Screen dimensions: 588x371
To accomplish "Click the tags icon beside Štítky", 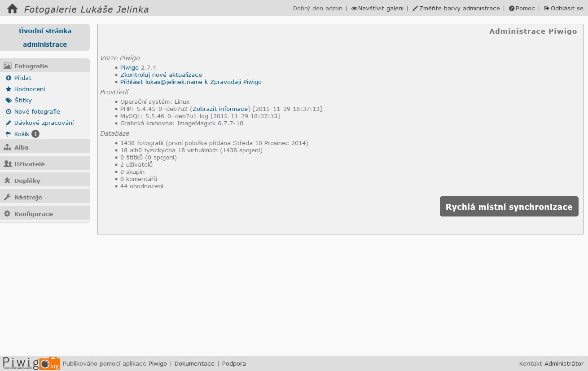I will [8, 100].
